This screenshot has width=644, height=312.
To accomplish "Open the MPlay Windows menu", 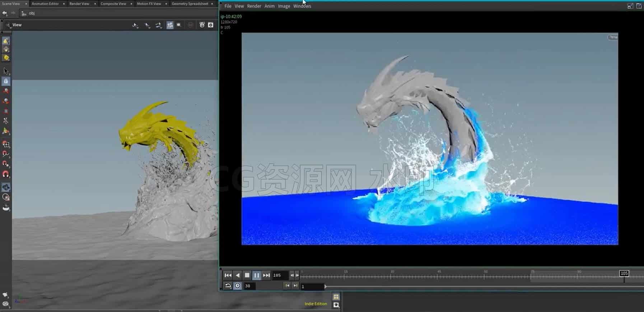I will click(x=302, y=6).
